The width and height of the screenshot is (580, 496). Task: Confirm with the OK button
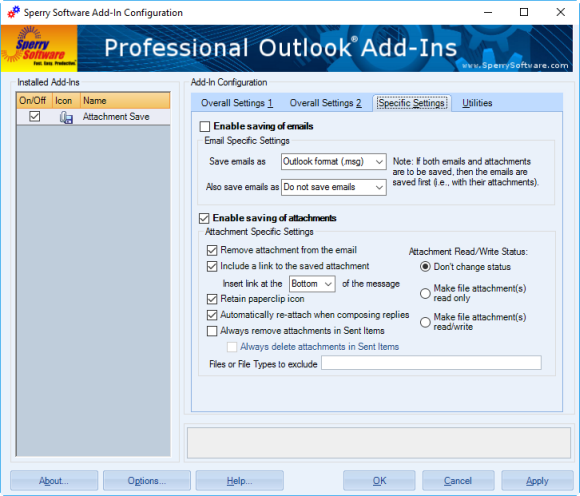379,480
